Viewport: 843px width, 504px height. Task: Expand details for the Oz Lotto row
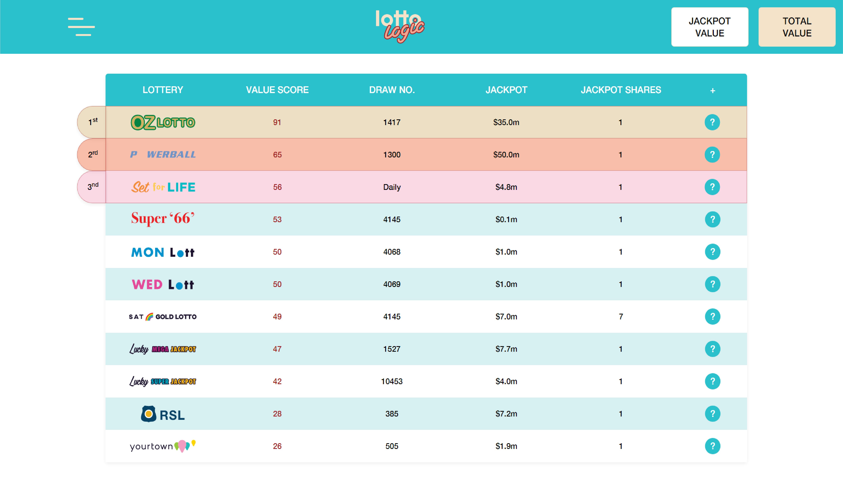tap(713, 122)
